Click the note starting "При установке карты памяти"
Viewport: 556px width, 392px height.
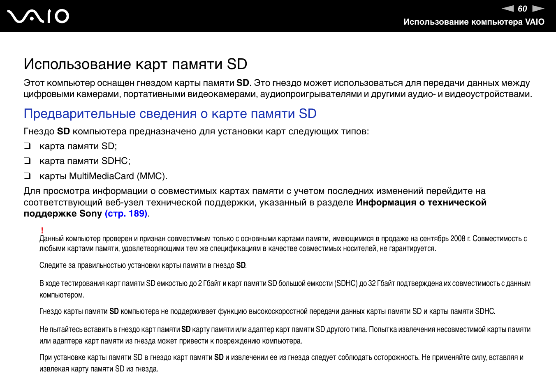coord(281,363)
